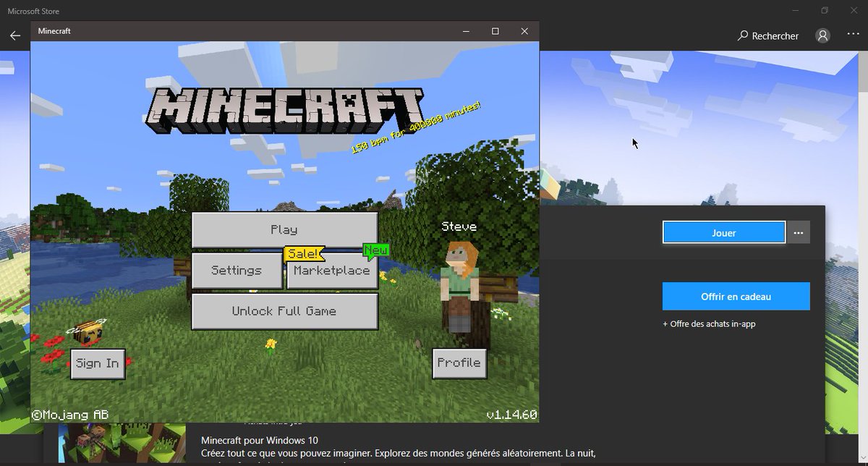The height and width of the screenshot is (466, 868).
Task: Open the Store top-right more options menu
Action: [853, 35]
